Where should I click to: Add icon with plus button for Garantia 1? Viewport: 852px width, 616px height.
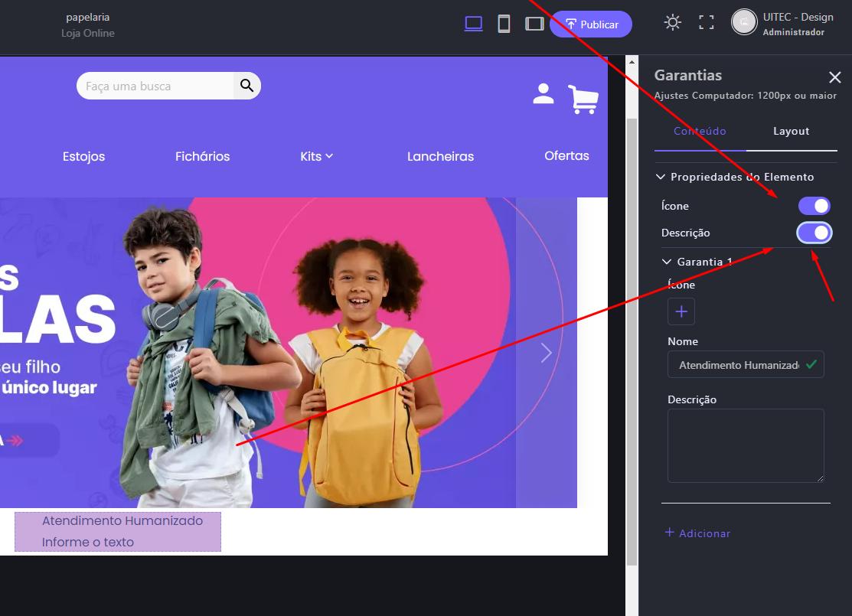[681, 311]
